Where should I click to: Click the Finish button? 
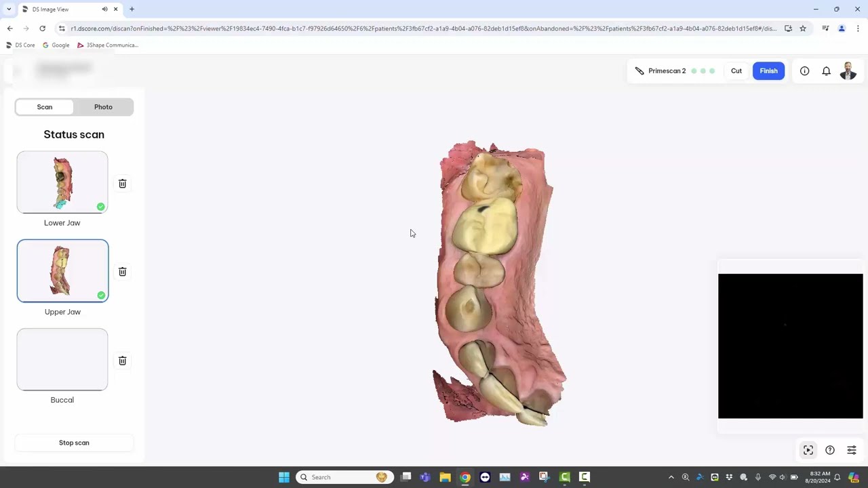click(x=768, y=71)
